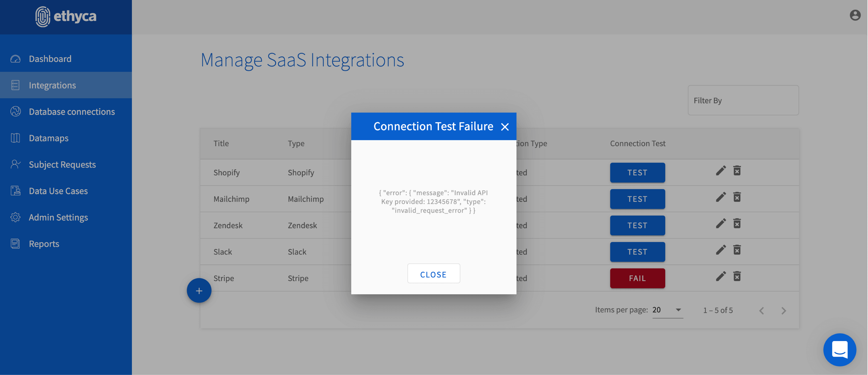Click the CLOSE button in the dialog
Screen dimensions: 868x375
[x=433, y=274]
